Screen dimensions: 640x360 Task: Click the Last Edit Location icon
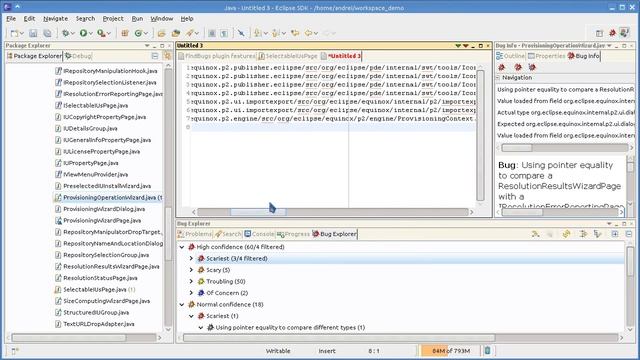point(295,33)
